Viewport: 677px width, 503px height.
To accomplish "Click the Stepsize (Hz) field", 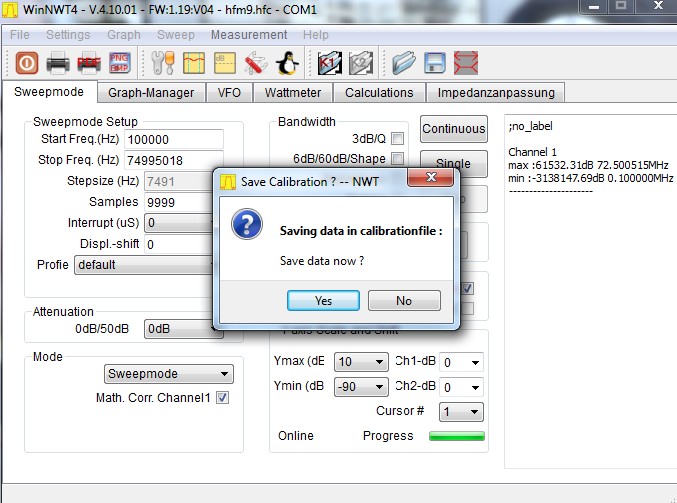I will point(179,181).
